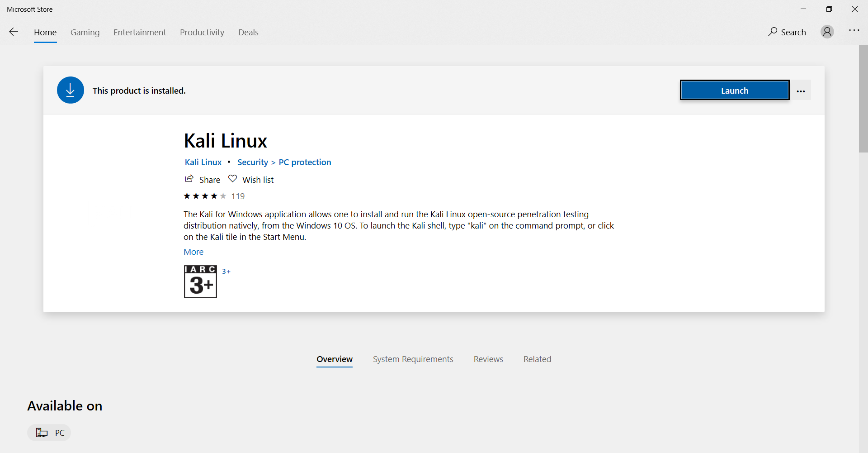Open the Kali Linux publisher link

tap(203, 162)
